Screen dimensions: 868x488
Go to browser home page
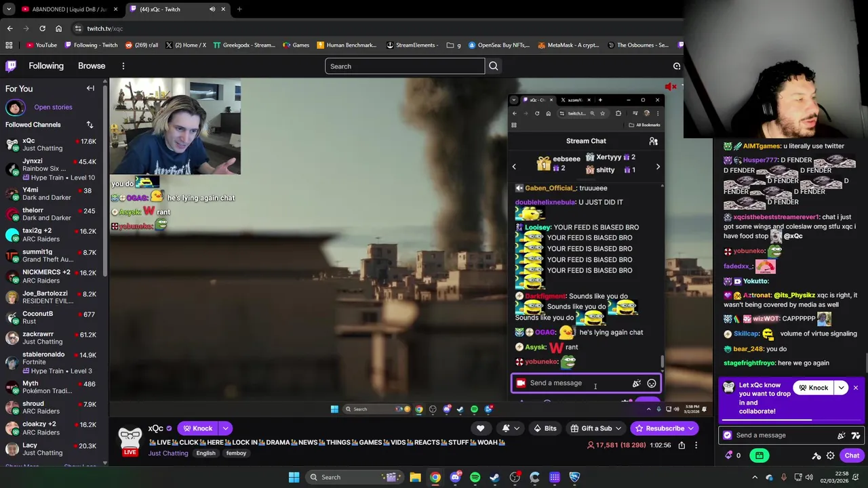(58, 28)
